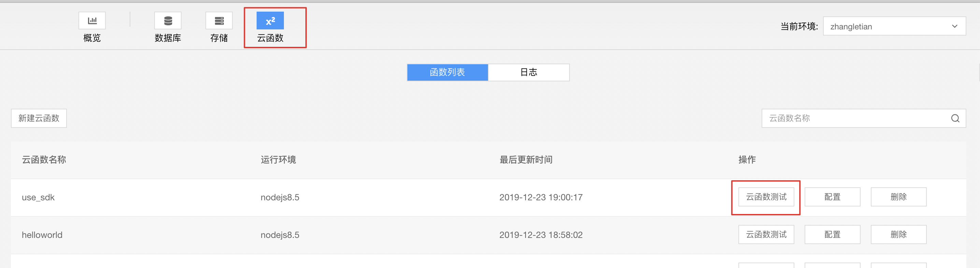The height and width of the screenshot is (268, 980).
Task: Click the 运行环境 column header
Action: tap(278, 160)
